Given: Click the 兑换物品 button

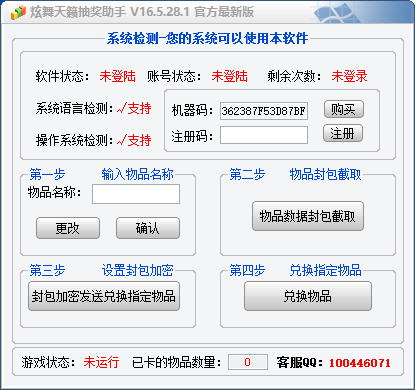Looking at the screenshot, I should click(308, 296).
